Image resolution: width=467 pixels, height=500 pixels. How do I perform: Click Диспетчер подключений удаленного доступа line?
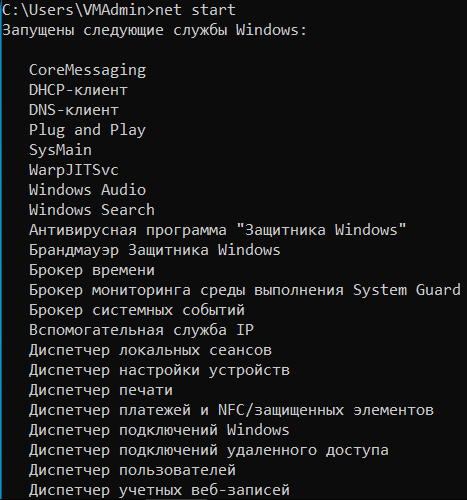tap(209, 450)
